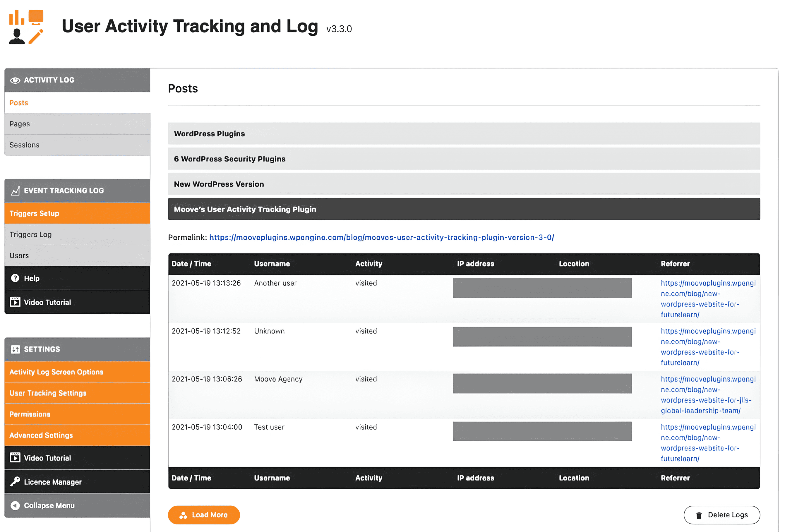Click the clapperboard Video Tutorial icon
The width and height of the screenshot is (785, 532).
coord(15,302)
